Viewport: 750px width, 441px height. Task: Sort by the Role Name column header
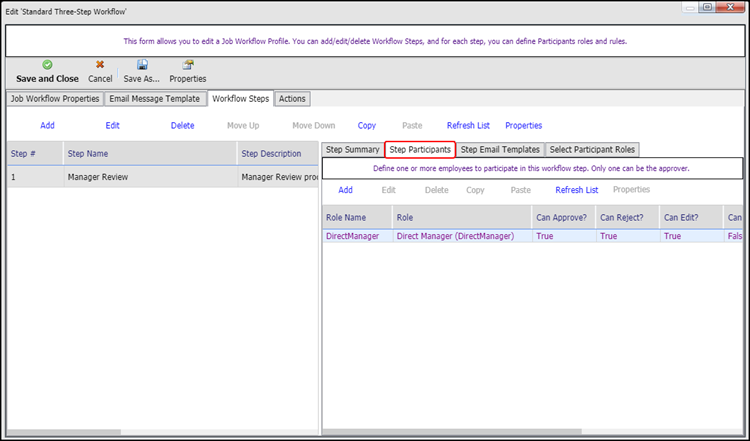[357, 218]
